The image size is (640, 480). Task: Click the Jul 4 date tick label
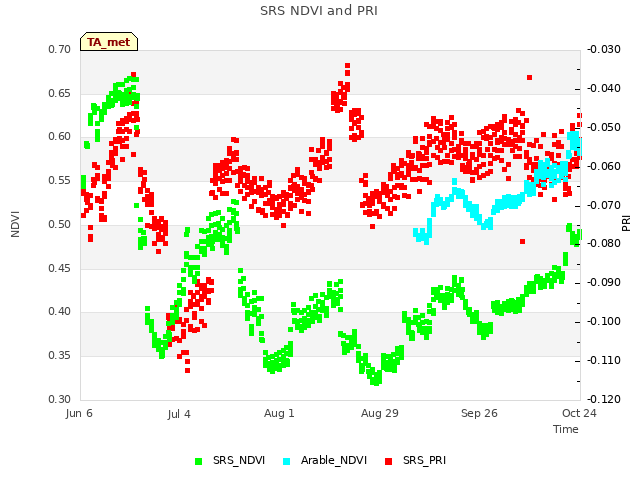(179, 414)
